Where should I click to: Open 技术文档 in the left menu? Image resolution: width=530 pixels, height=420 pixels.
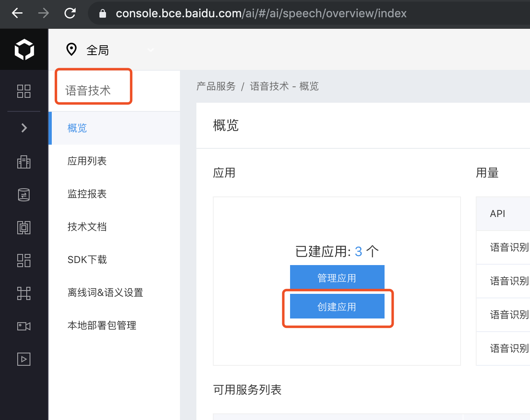[x=114, y=227]
